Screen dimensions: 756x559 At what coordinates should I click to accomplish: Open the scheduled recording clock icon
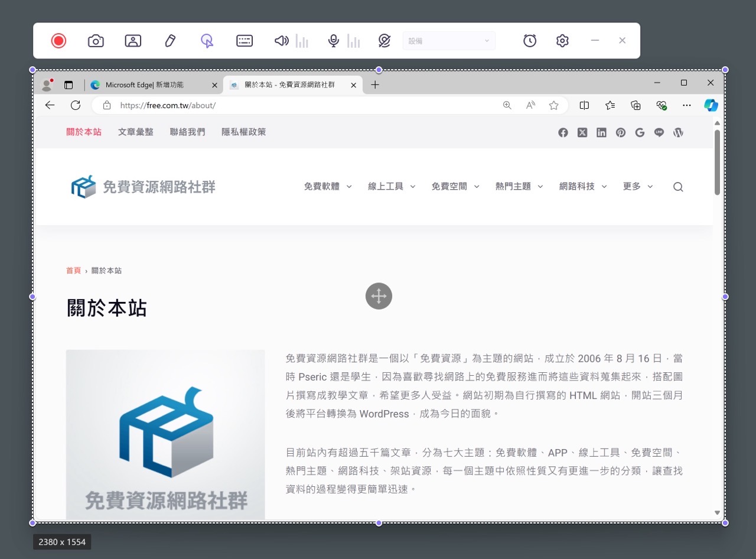coord(530,41)
